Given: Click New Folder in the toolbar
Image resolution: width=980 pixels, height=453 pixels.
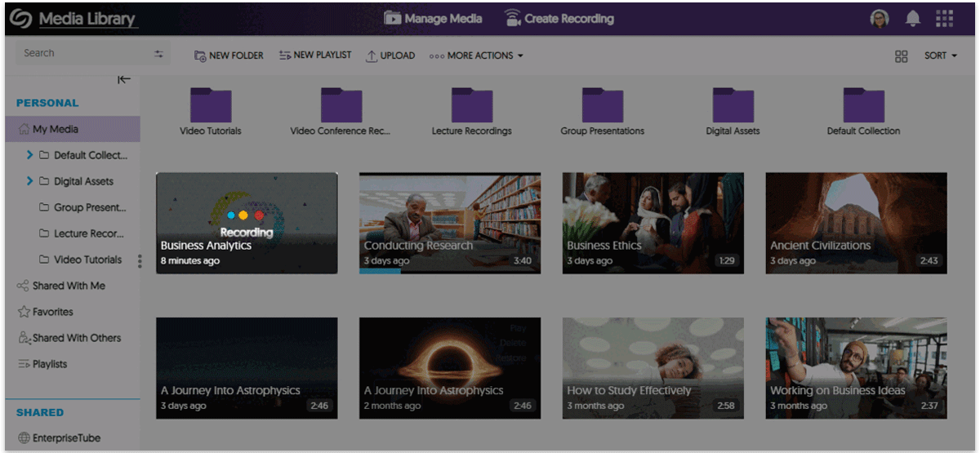Looking at the screenshot, I should pyautogui.click(x=229, y=56).
